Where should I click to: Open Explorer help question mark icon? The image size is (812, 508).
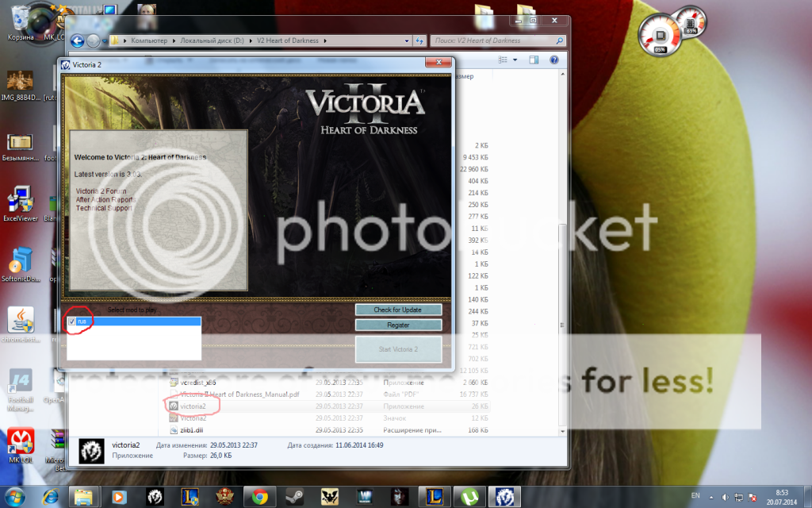(553, 60)
